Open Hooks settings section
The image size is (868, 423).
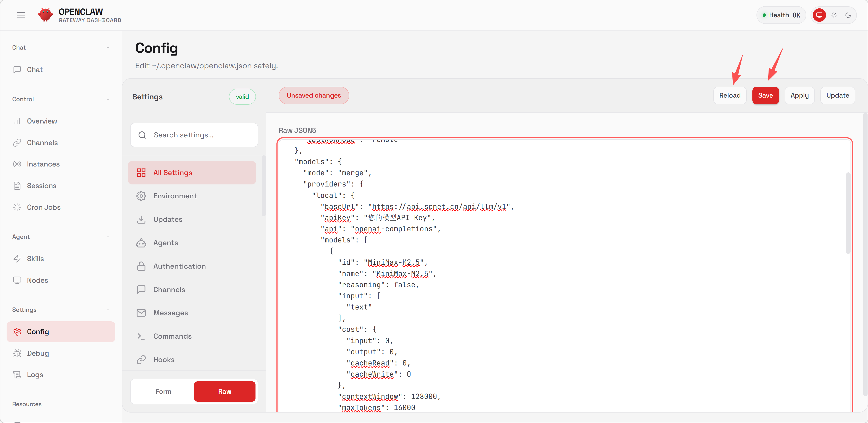coord(164,360)
